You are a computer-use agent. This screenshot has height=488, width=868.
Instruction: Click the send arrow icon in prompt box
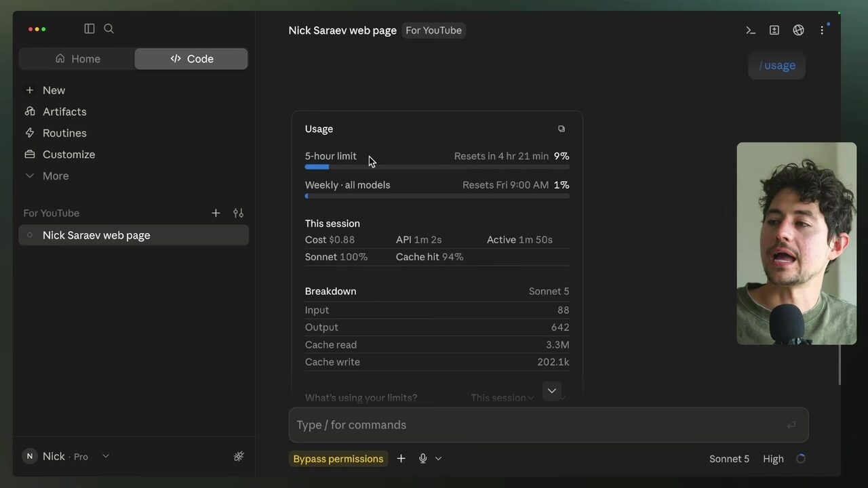[791, 425]
